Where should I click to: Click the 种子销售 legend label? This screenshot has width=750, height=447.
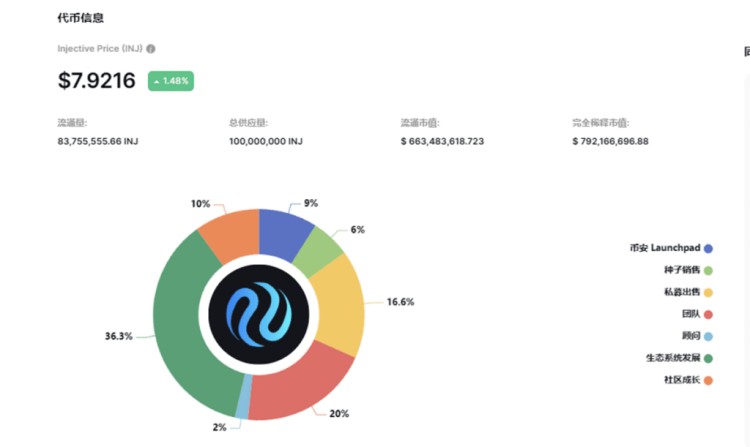click(x=682, y=270)
